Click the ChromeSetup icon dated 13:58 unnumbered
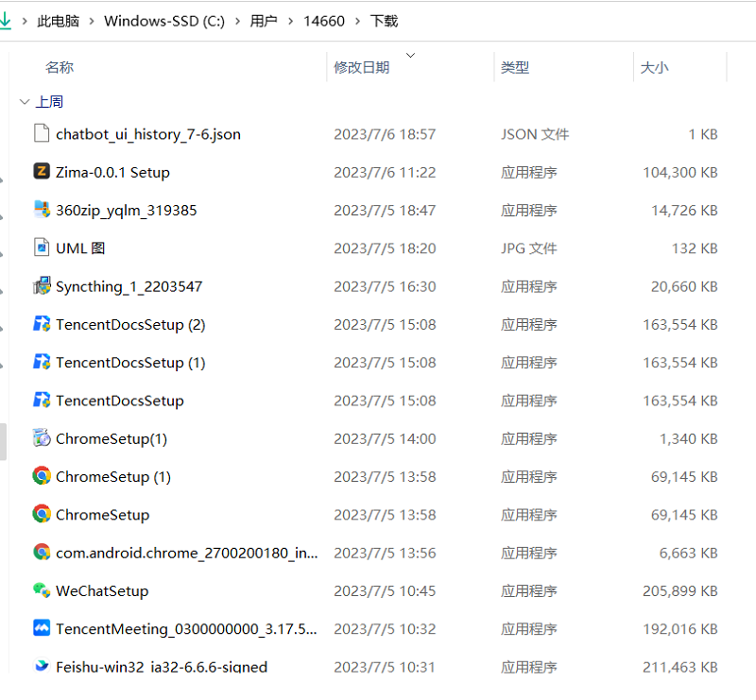Viewport: 756px width, 700px height. (42, 514)
